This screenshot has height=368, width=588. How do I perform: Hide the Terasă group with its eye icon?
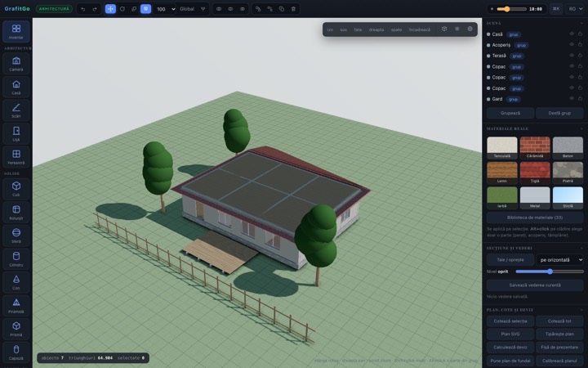point(572,56)
